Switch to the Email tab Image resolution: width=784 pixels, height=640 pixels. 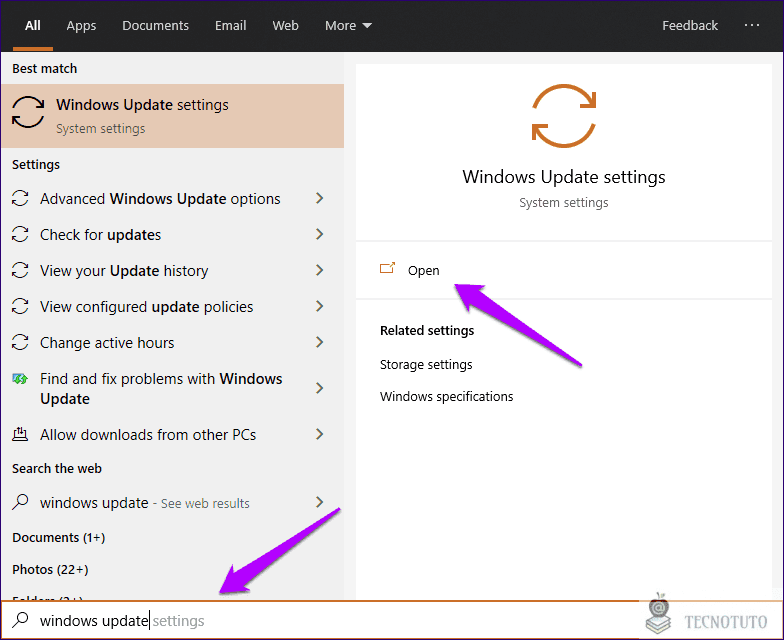pos(230,26)
